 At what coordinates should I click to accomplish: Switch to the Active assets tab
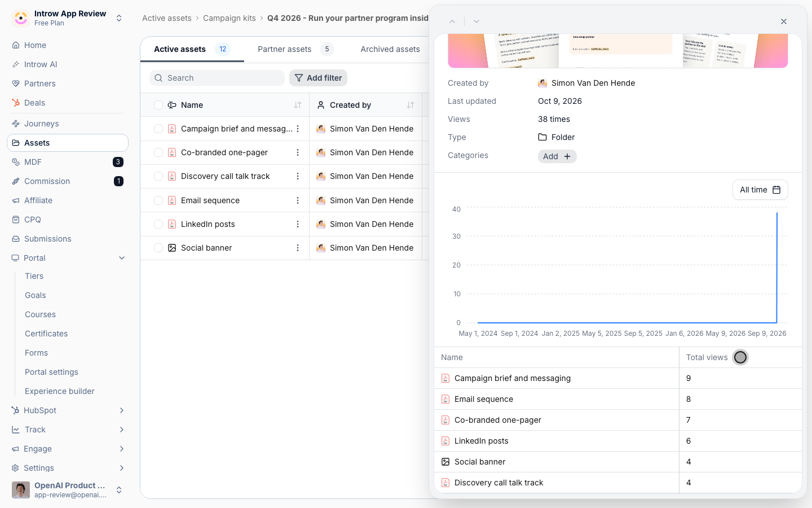[x=192, y=49]
